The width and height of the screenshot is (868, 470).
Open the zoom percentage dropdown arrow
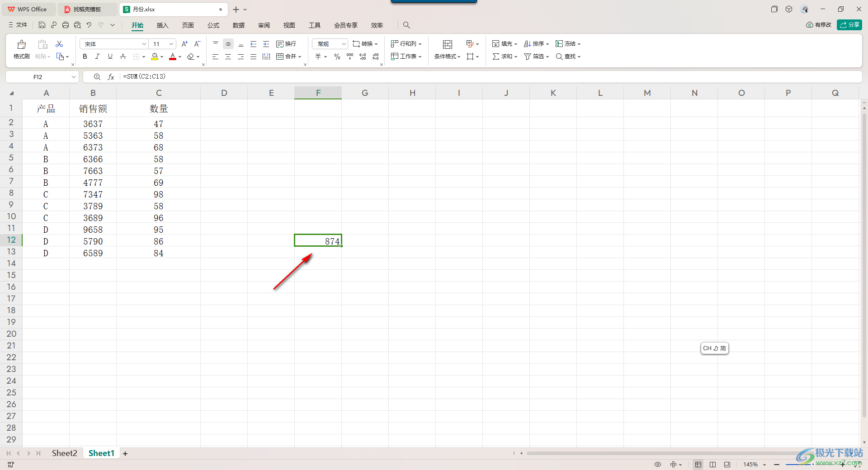764,465
